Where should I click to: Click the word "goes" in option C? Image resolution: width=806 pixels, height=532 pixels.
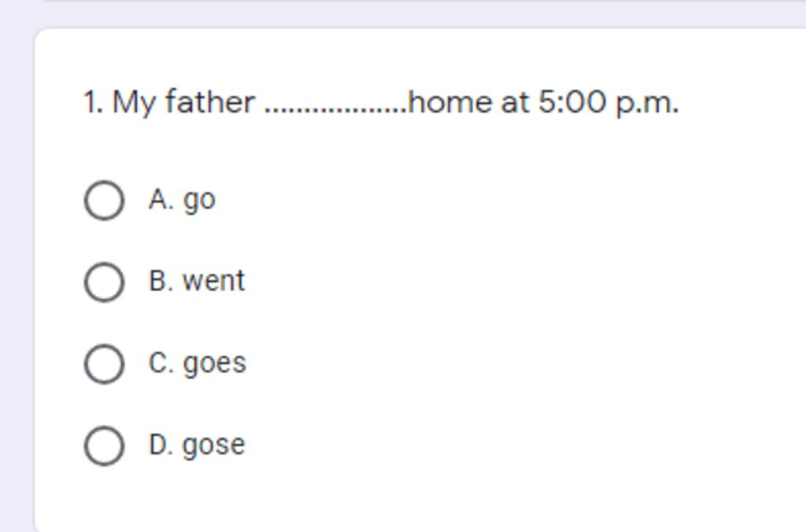pyautogui.click(x=215, y=364)
